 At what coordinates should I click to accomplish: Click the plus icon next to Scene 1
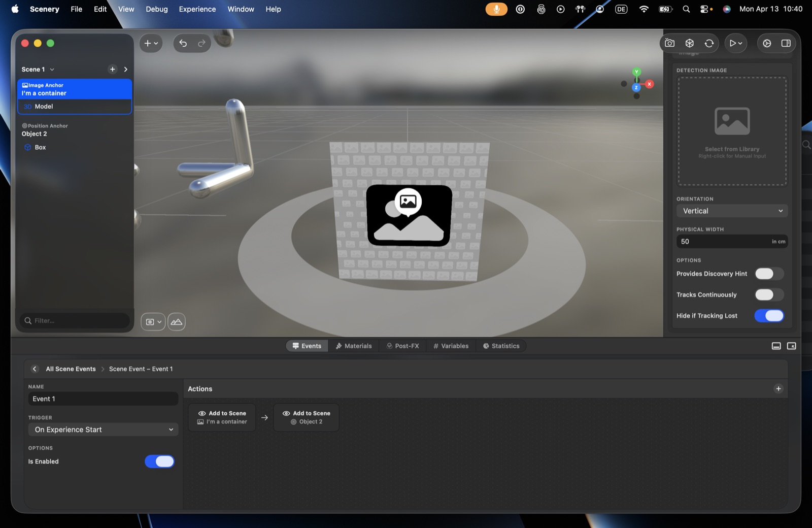click(113, 69)
